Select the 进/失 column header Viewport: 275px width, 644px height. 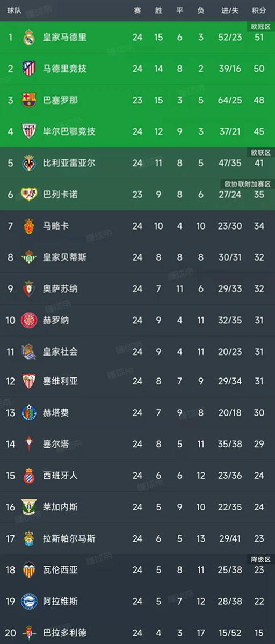click(x=229, y=11)
